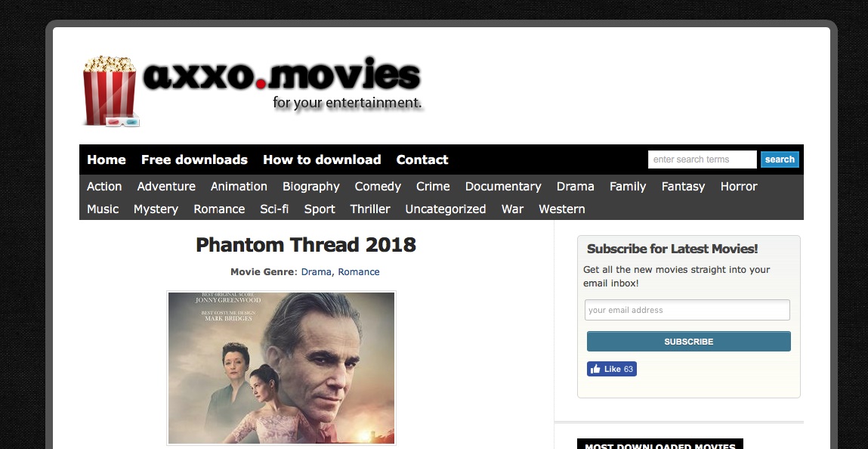Open the Home menu item
The width and height of the screenshot is (868, 449).
pos(107,159)
